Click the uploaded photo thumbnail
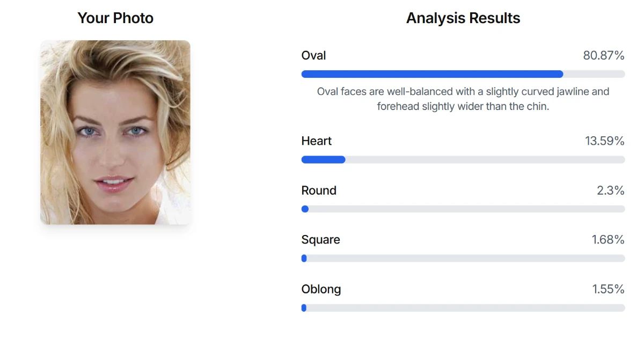Screen dimensions: 644x338 (115, 132)
